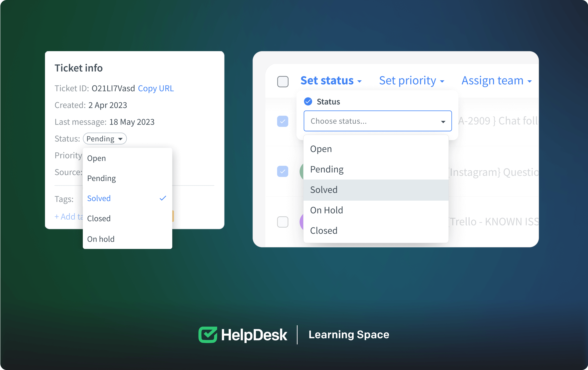Select On hold in the ticket status list

click(x=101, y=239)
